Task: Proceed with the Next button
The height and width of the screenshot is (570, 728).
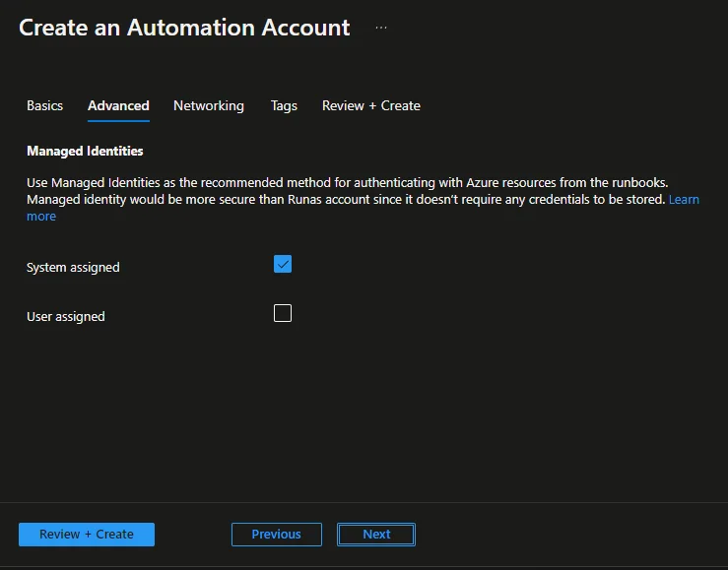Action: coord(376,535)
